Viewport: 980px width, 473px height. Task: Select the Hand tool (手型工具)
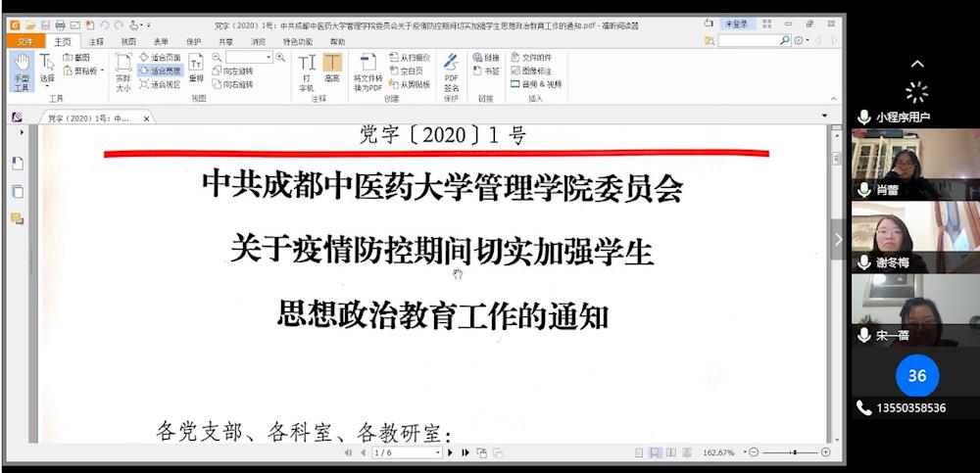click(x=22, y=71)
